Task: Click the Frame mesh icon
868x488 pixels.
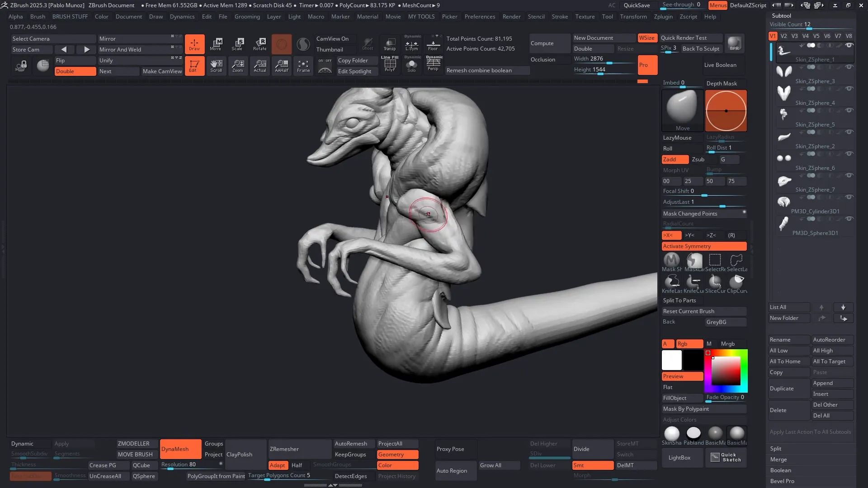Action: (x=303, y=66)
